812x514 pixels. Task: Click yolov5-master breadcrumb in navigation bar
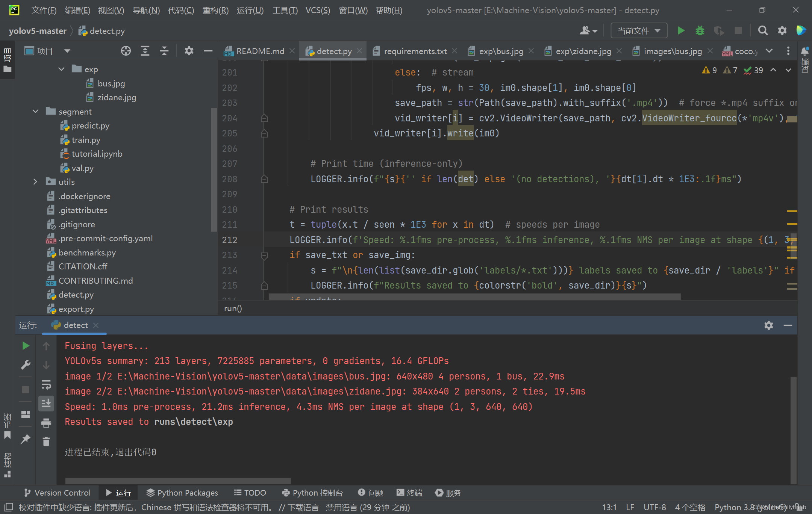click(x=38, y=31)
